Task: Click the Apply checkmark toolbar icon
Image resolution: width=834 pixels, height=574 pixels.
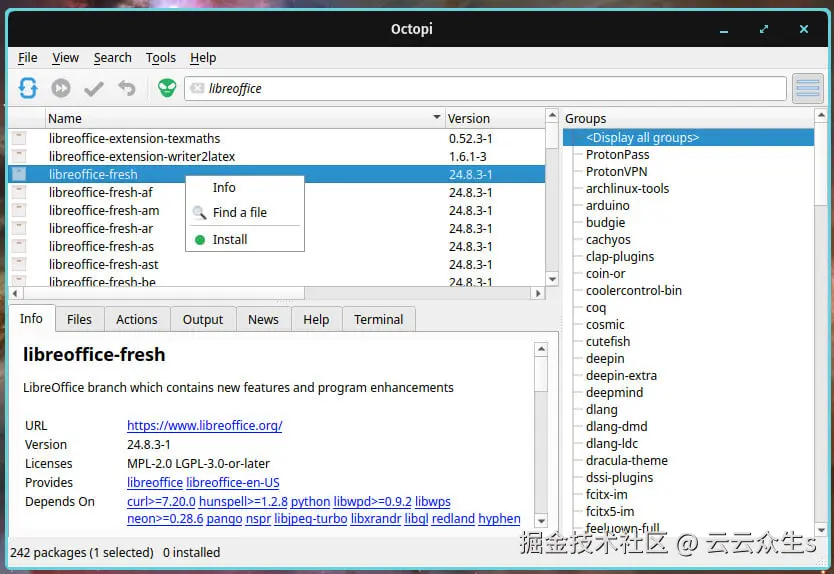Action: pyautogui.click(x=94, y=88)
